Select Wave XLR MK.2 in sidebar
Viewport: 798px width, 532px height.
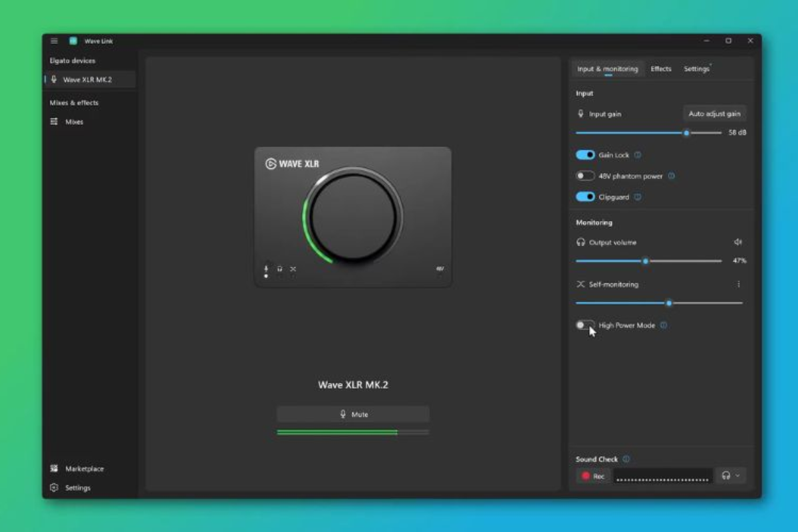coord(90,80)
